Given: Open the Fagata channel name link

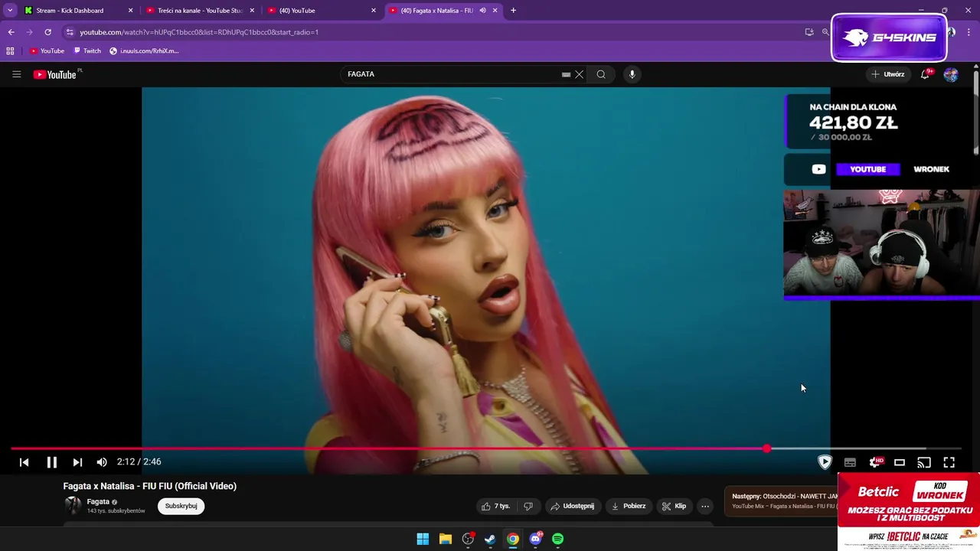Looking at the screenshot, I should coord(98,501).
